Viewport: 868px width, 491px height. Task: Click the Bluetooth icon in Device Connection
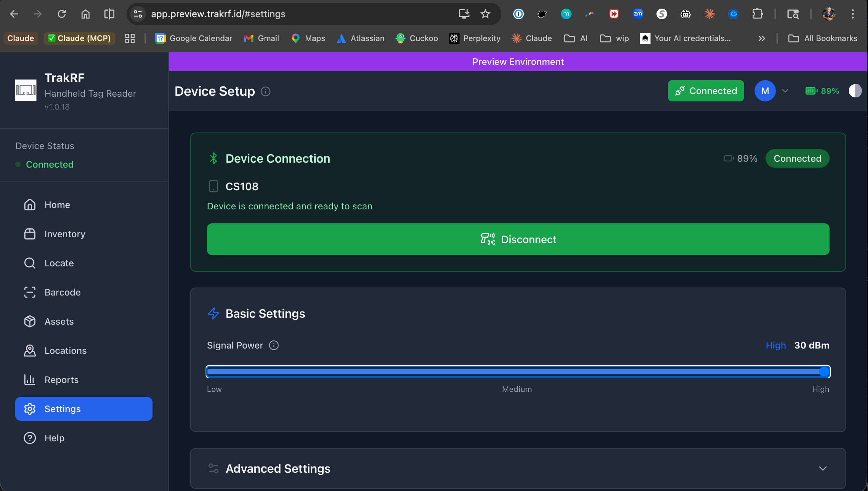click(213, 158)
